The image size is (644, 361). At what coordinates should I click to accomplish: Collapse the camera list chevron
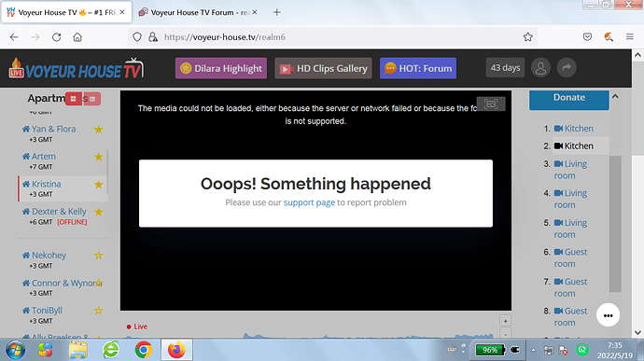pos(615,96)
